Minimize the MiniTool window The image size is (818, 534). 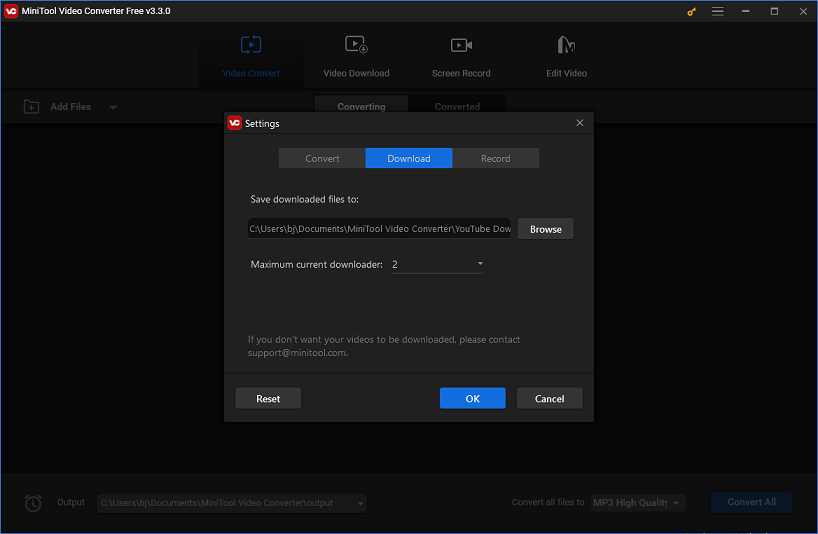coord(745,11)
